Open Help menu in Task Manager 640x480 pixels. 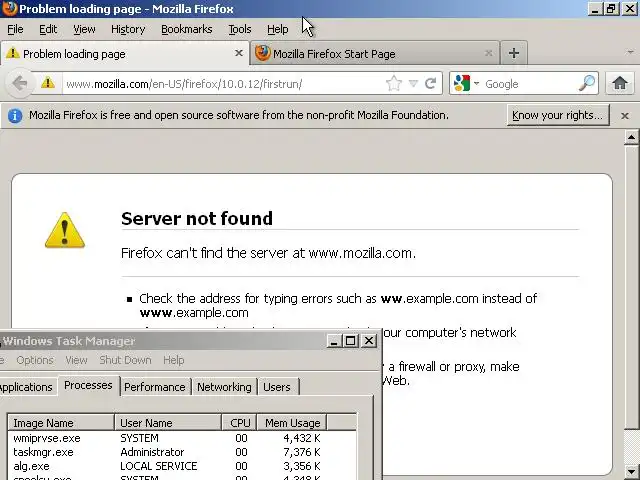pos(173,360)
